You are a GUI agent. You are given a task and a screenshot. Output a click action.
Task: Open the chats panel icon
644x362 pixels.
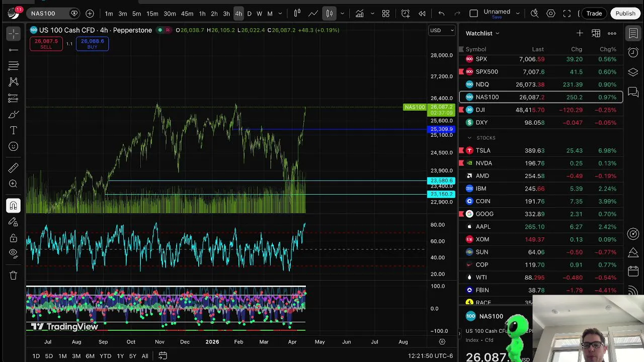[633, 92]
